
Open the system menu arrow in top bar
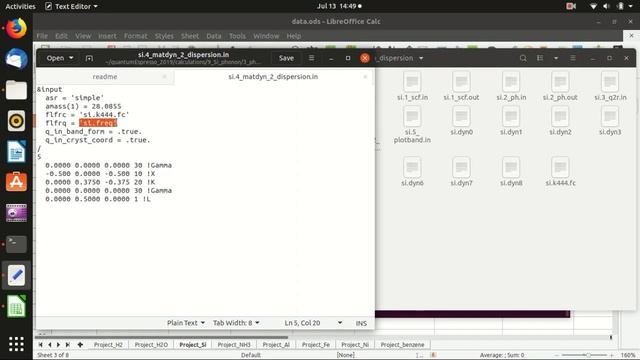(x=631, y=6)
